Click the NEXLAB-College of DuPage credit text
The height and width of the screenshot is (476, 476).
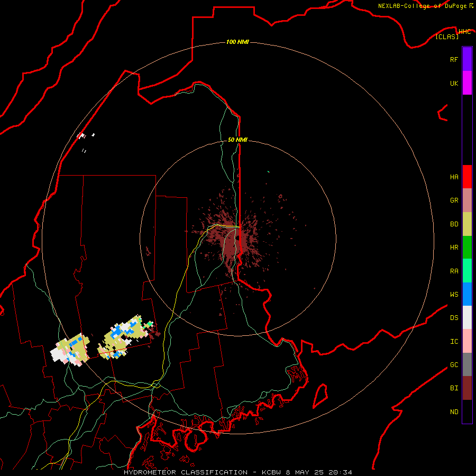(422, 6)
